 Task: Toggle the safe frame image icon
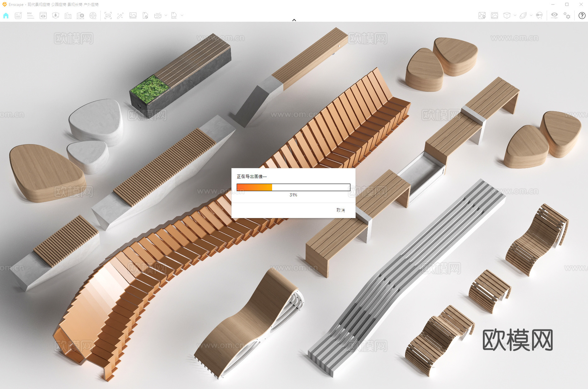click(x=494, y=15)
